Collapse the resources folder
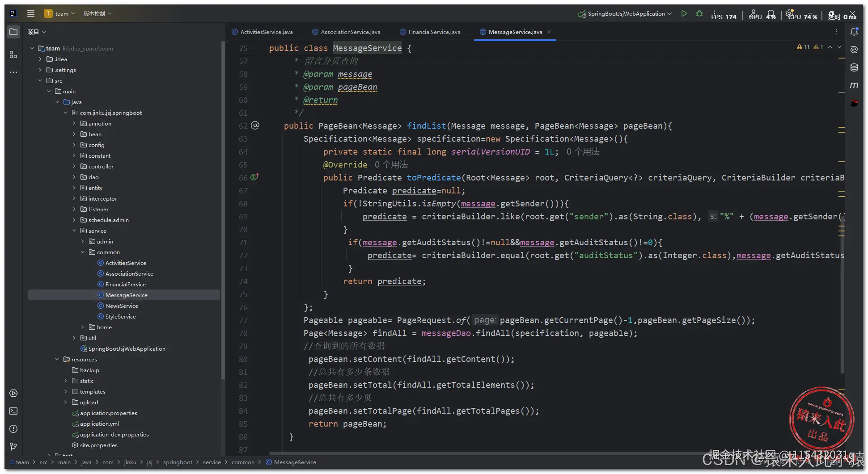The width and height of the screenshot is (868, 474). 57,359
